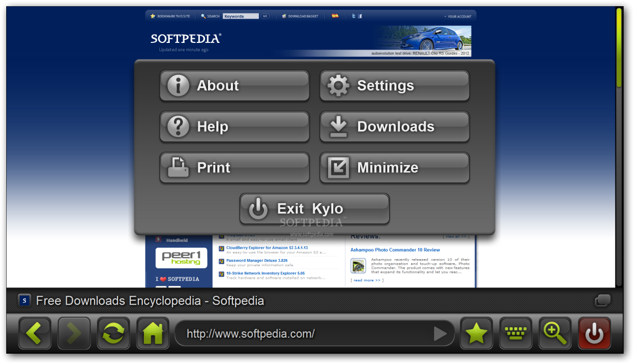Click the Softpedia logo

(186, 39)
